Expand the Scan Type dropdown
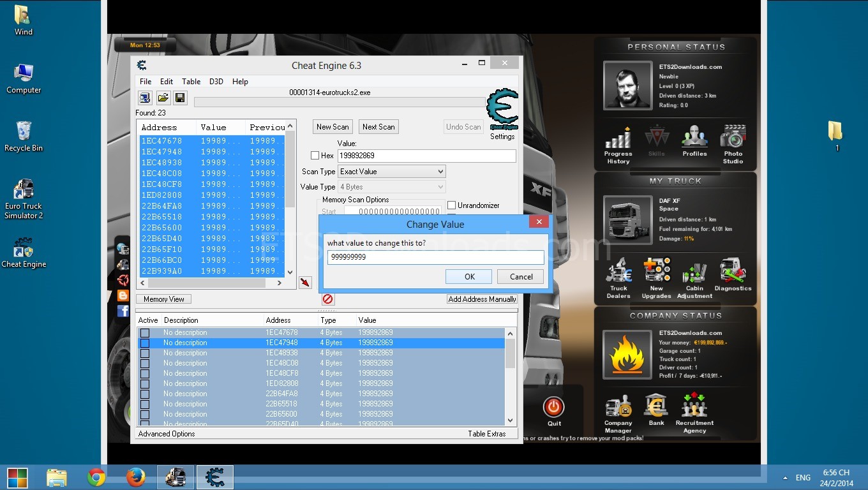Screen dimensions: 868x490 point(391,172)
